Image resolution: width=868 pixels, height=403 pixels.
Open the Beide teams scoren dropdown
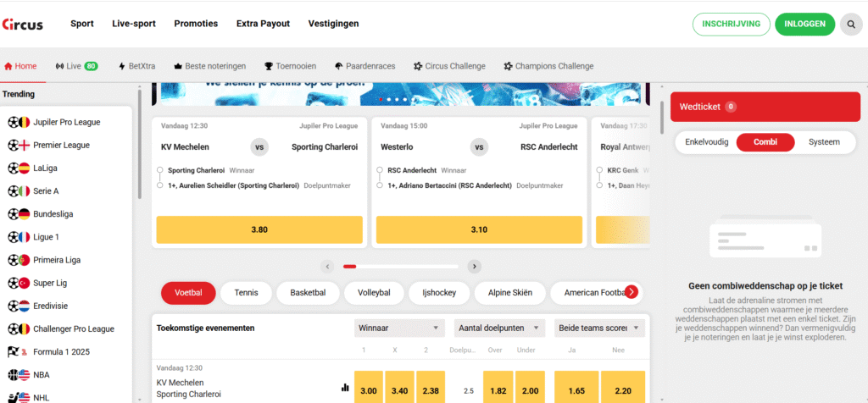click(599, 328)
